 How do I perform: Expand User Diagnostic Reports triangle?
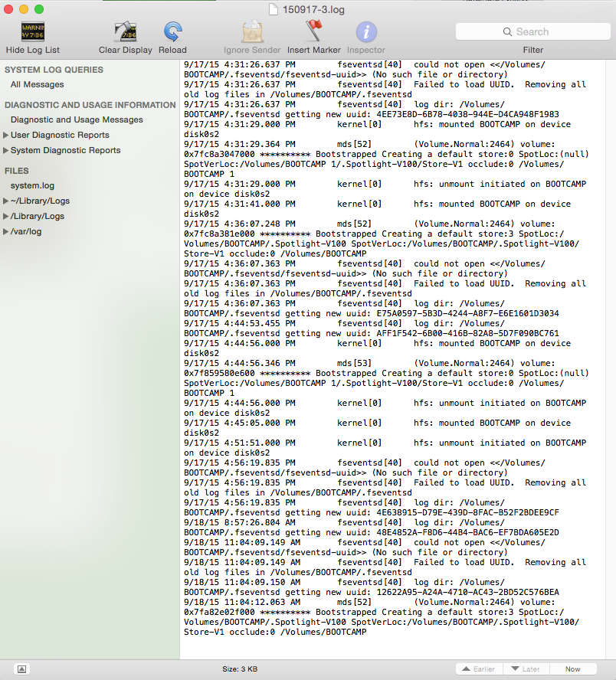(x=5, y=135)
